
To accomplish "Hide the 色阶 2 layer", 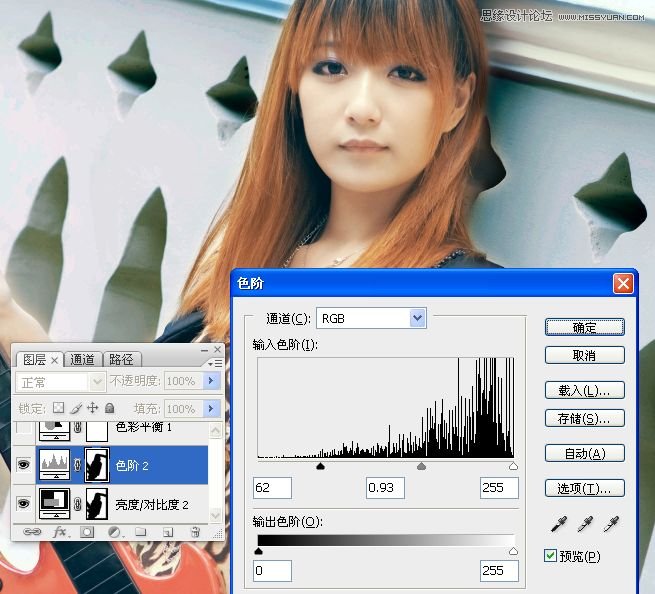I will click(22, 465).
